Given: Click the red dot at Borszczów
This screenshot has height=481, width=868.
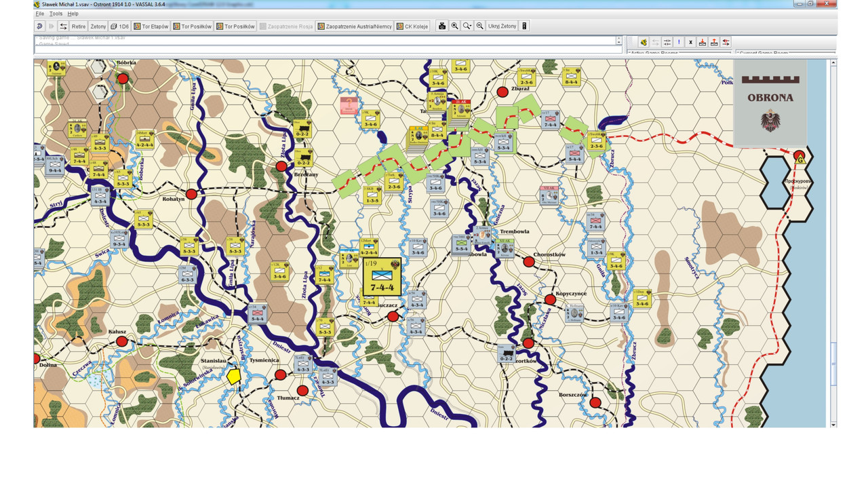Looking at the screenshot, I should point(595,402).
